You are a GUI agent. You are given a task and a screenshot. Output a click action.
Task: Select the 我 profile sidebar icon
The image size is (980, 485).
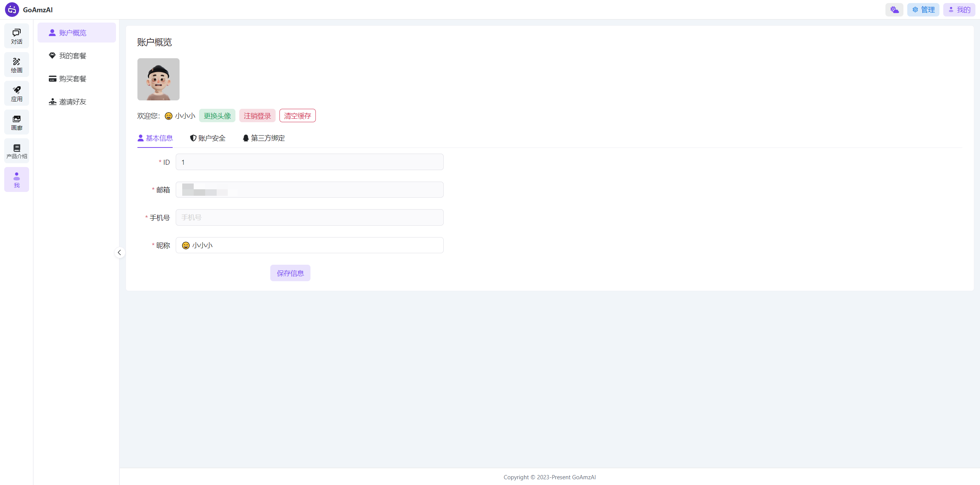[16, 180]
